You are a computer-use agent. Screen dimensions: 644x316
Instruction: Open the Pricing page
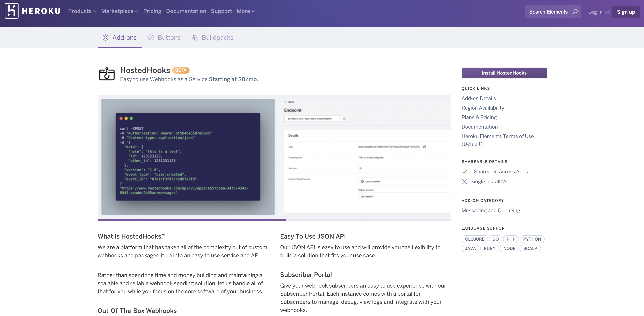(x=152, y=11)
